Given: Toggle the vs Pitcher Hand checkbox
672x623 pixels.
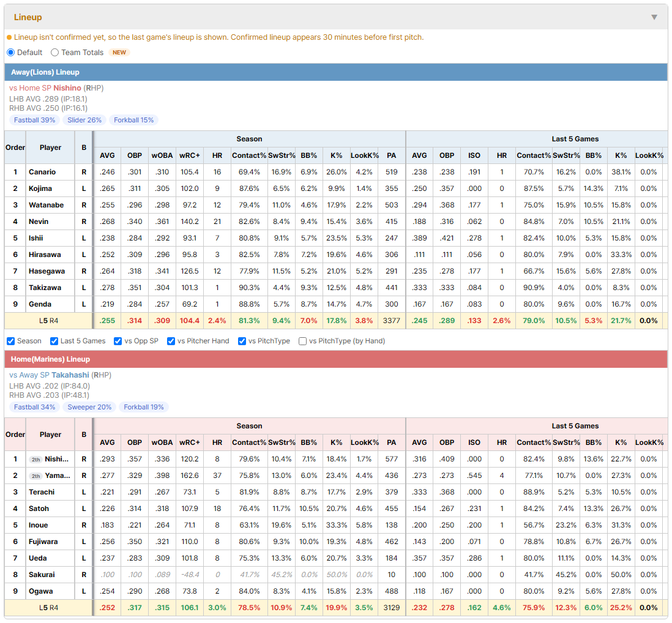Looking at the screenshot, I should [171, 341].
